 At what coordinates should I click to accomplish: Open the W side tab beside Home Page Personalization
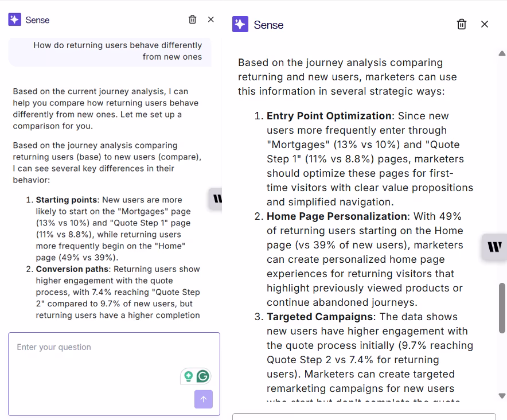[x=494, y=247]
